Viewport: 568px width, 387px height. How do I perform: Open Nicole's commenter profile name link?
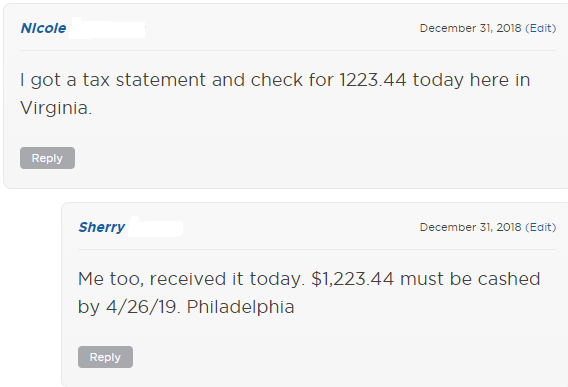click(43, 28)
